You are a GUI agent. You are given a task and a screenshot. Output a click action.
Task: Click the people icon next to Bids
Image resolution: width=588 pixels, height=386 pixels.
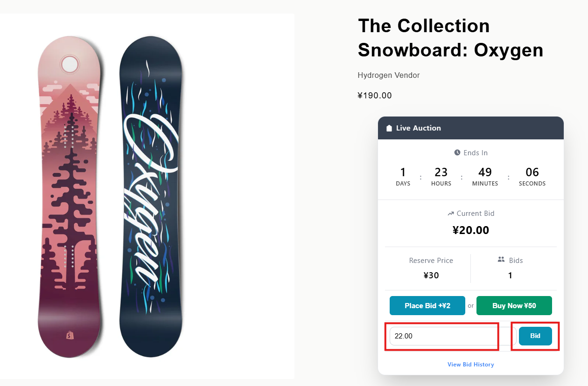click(x=502, y=260)
